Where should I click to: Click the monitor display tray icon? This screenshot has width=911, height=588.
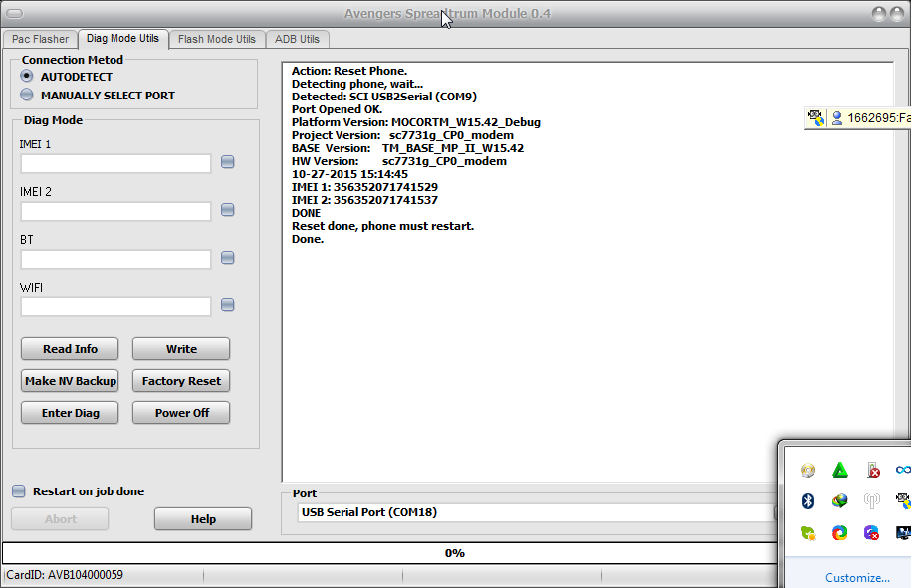coord(903,533)
